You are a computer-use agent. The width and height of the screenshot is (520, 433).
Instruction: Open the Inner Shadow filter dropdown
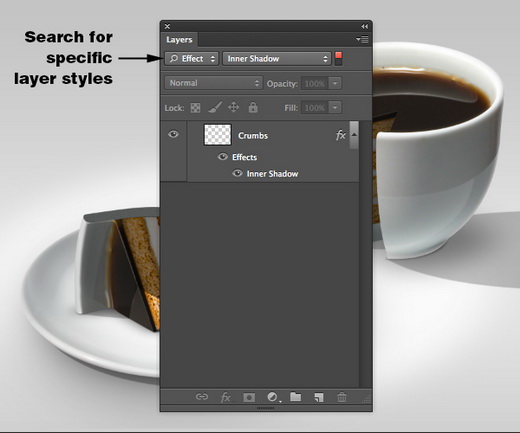pyautogui.click(x=277, y=59)
